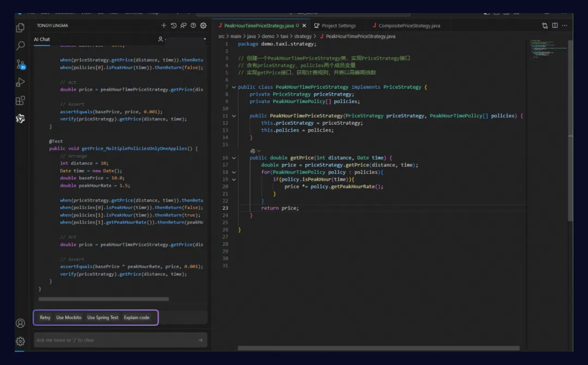Click '@Test' annotation in chat code
The width and height of the screenshot is (588, 365).
(x=56, y=142)
